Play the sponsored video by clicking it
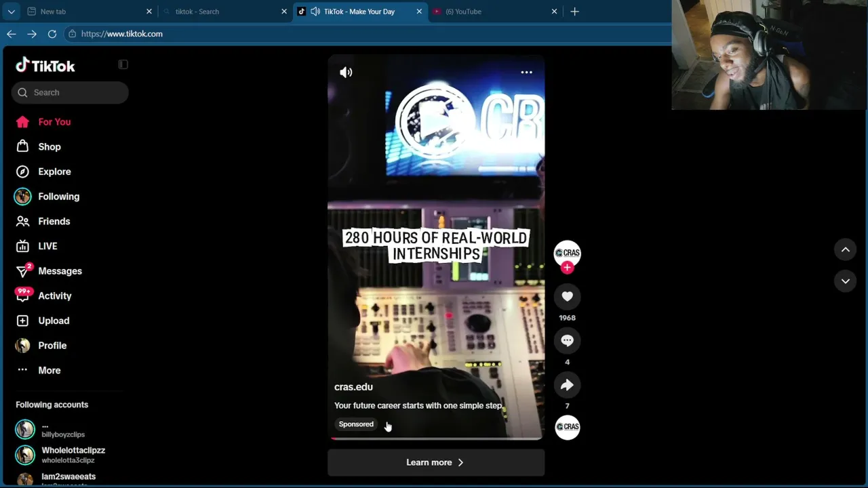 tap(436, 247)
